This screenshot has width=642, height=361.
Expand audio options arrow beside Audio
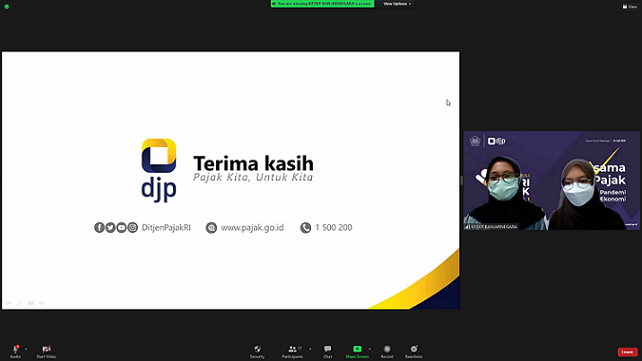coord(26,349)
